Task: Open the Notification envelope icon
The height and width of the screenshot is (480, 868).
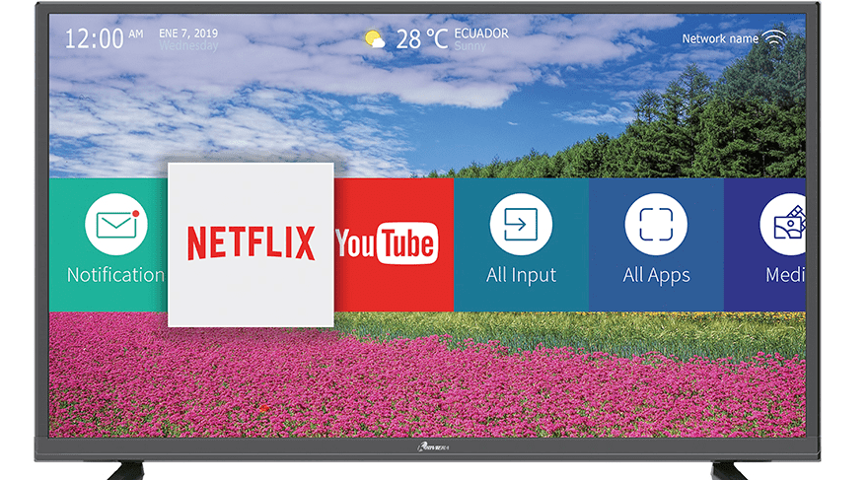Action: [116, 225]
